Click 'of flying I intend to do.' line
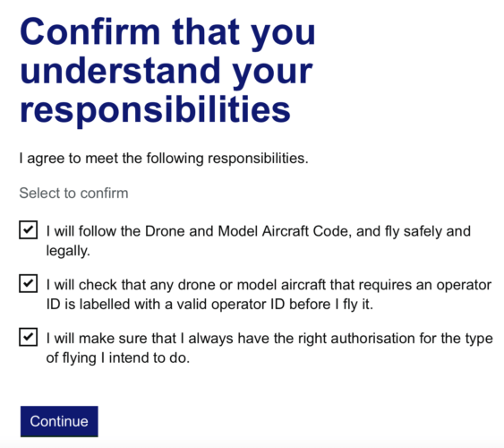This screenshot has width=504, height=448. (118, 358)
